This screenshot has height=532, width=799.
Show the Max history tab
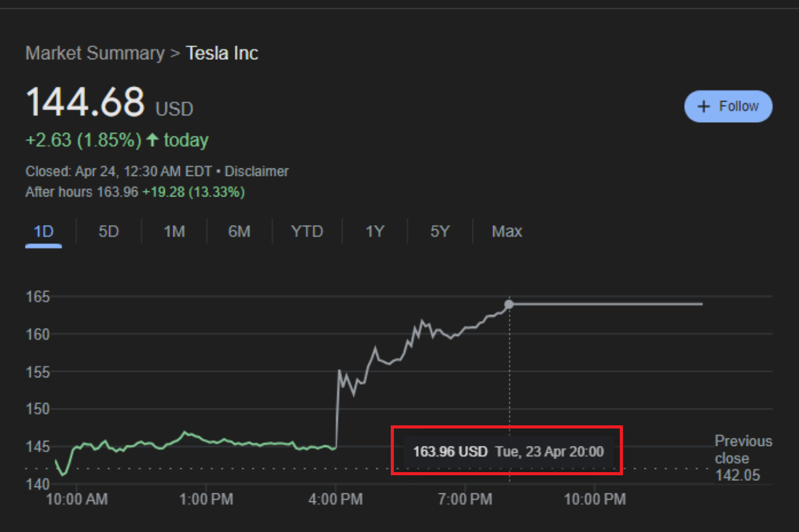[507, 232]
